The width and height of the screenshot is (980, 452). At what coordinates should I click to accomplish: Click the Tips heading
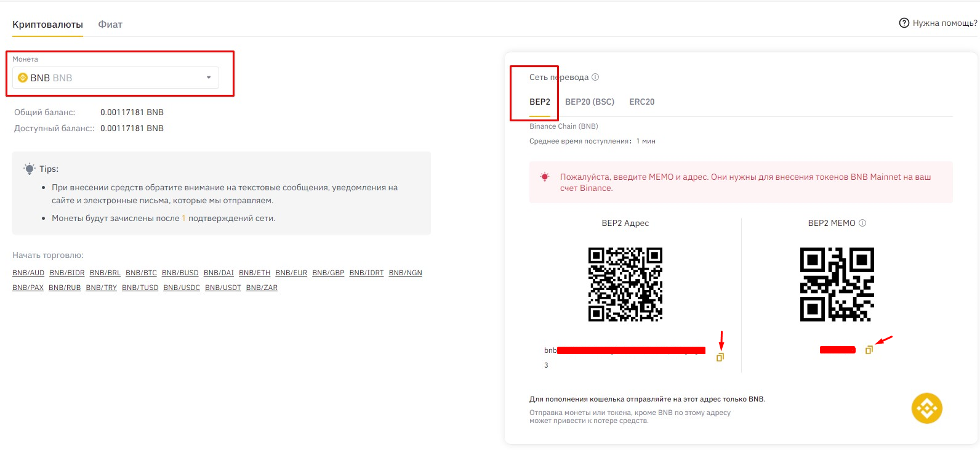(x=49, y=169)
